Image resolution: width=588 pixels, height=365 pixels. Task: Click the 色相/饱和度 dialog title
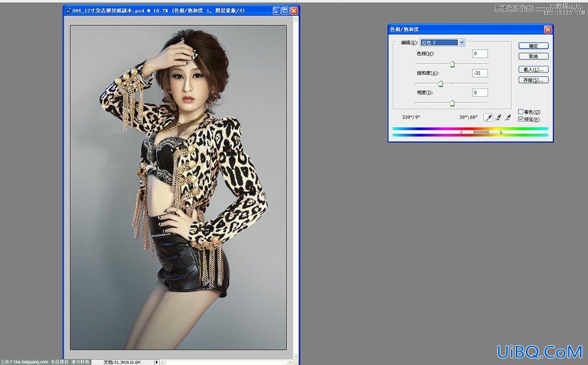(x=404, y=29)
